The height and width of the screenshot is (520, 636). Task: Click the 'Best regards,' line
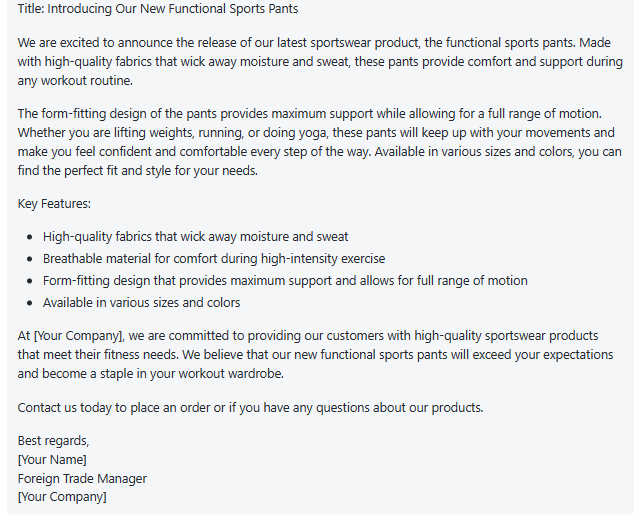click(53, 441)
